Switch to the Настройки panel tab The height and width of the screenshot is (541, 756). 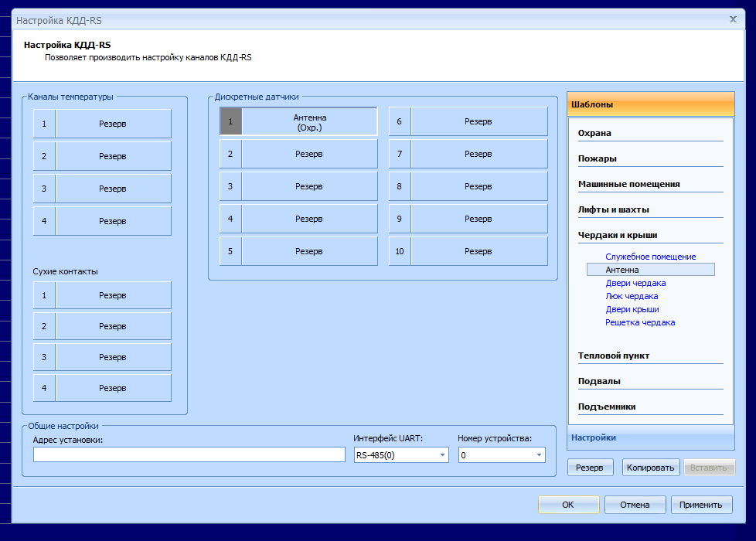pos(594,437)
